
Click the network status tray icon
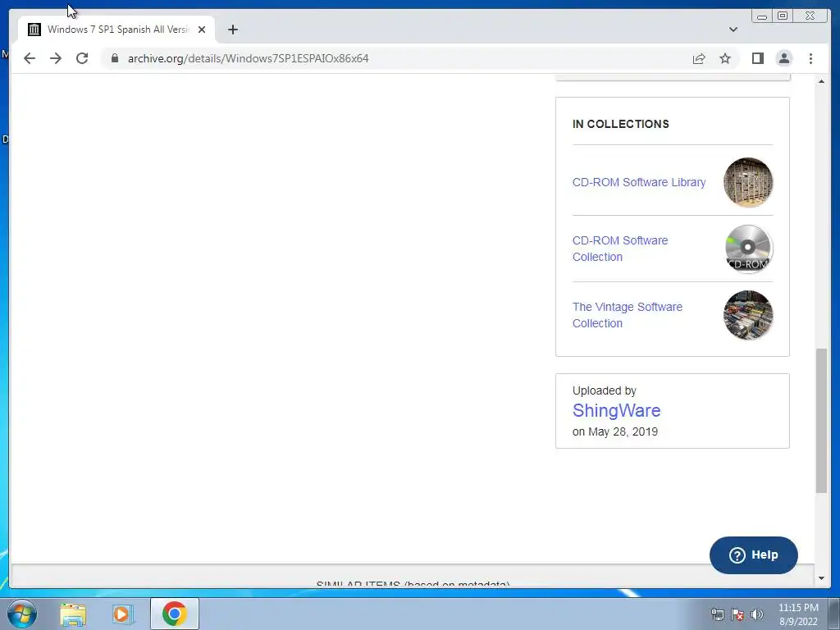pos(717,614)
